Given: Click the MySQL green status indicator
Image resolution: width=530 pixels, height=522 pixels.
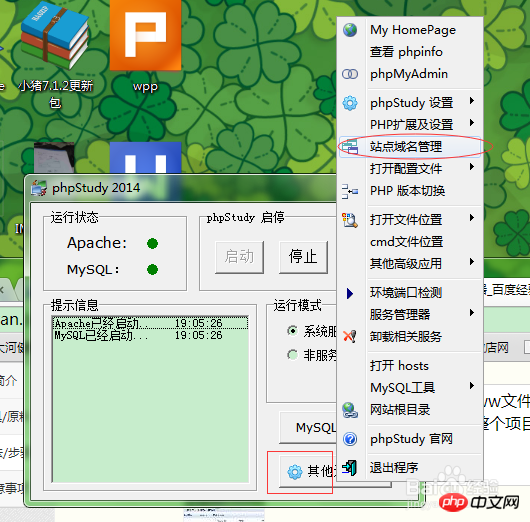Looking at the screenshot, I should (x=152, y=270).
